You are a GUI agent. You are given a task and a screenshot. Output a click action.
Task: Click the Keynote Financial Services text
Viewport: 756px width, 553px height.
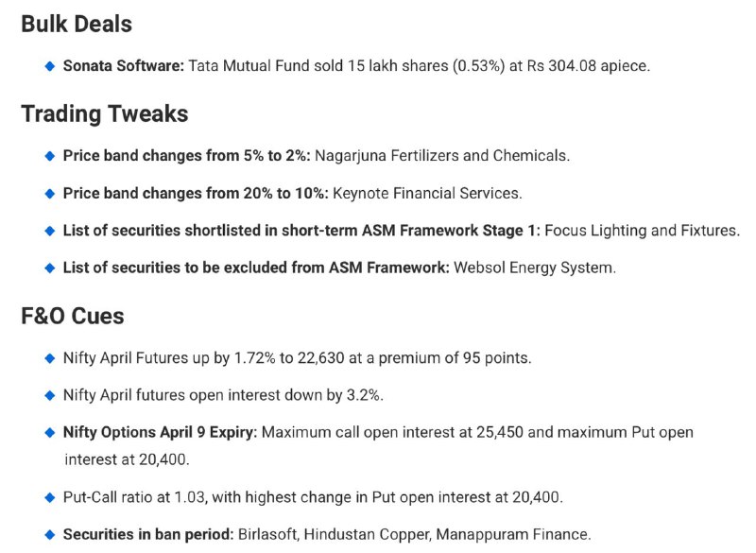click(x=427, y=194)
